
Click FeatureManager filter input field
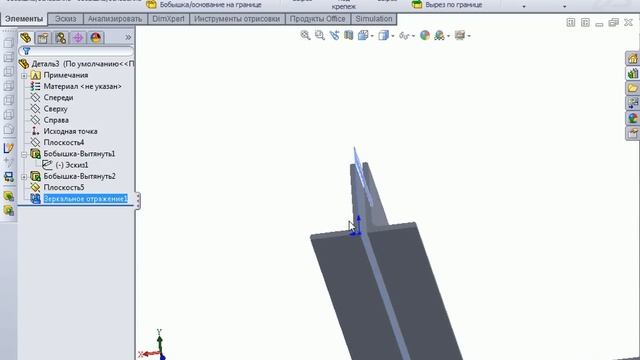pos(76,51)
